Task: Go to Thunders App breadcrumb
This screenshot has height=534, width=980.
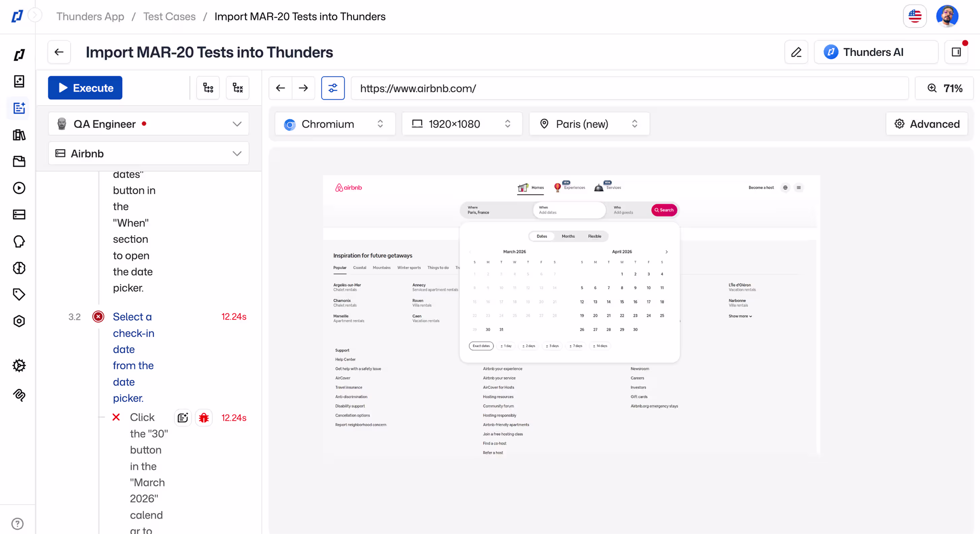Action: [90, 17]
